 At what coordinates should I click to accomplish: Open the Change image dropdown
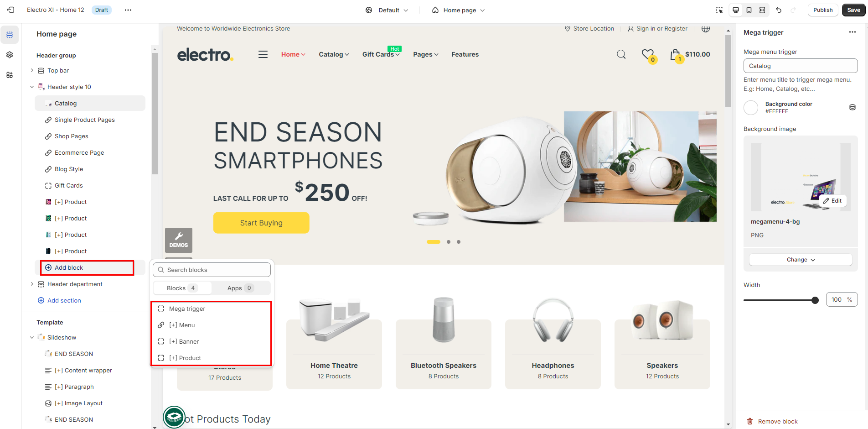[801, 260]
